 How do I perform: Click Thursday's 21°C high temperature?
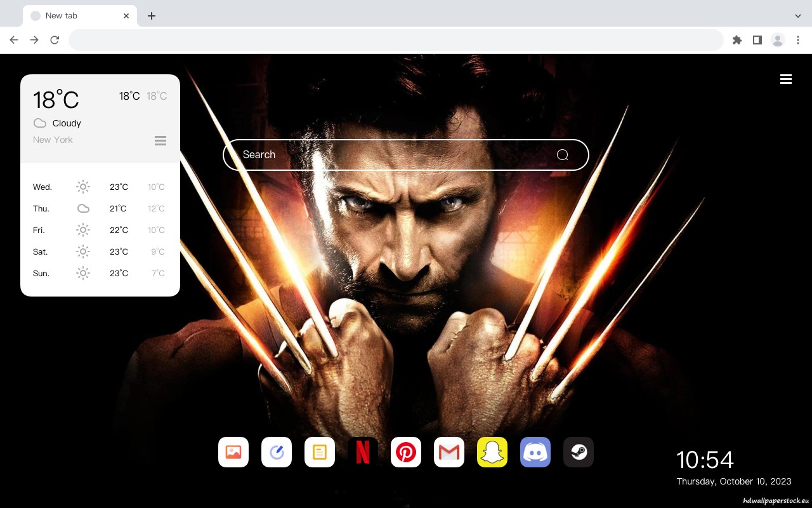118,208
